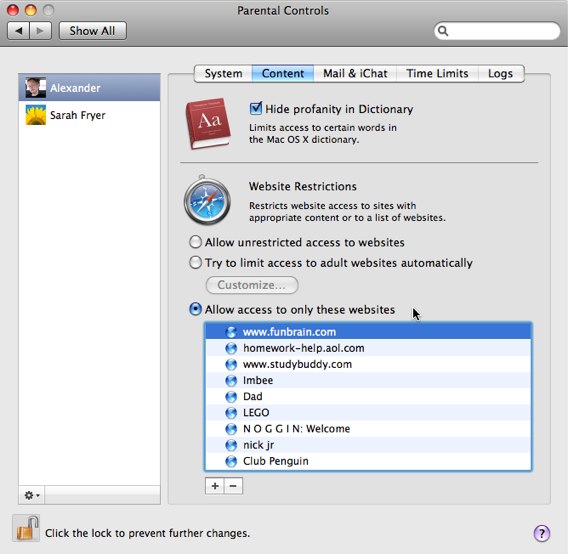Image resolution: width=568 pixels, height=554 pixels.
Task: Click Sarah Fryer's sunflower avatar
Action: 36,115
